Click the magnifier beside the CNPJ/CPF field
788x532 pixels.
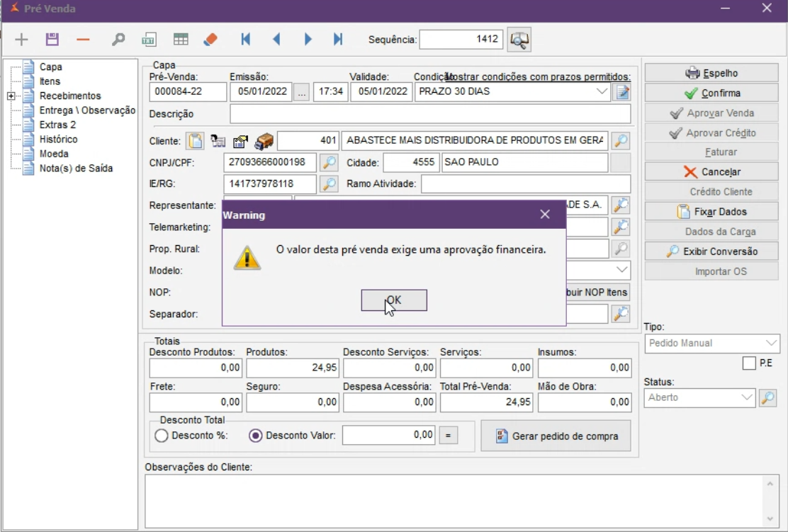[x=329, y=162]
